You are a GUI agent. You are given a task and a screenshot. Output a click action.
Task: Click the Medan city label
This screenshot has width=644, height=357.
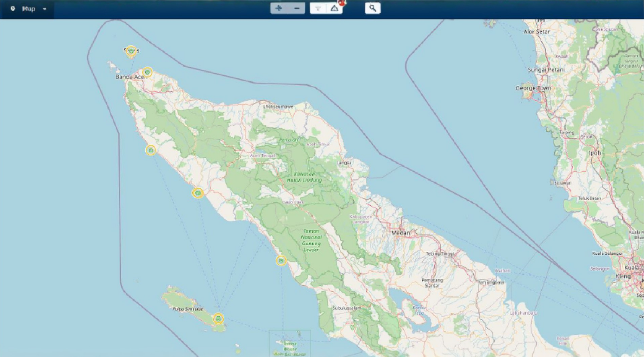point(400,233)
